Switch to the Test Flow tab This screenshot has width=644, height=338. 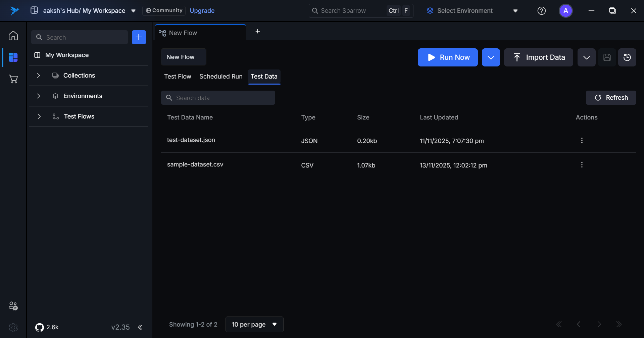pos(178,77)
